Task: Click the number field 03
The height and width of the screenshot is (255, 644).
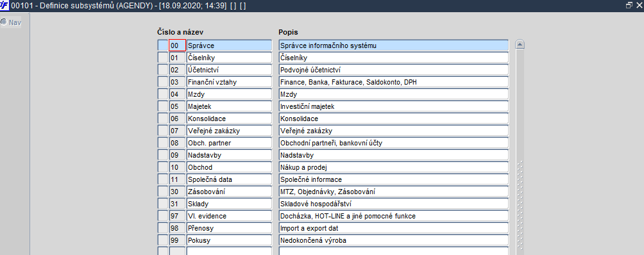Action: pyautogui.click(x=177, y=82)
